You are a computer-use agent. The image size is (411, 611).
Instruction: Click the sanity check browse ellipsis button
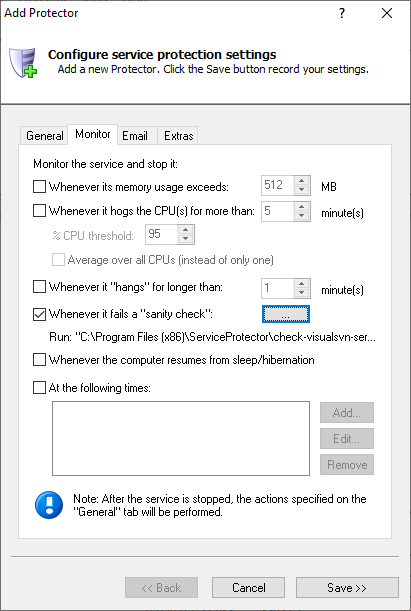pos(286,314)
